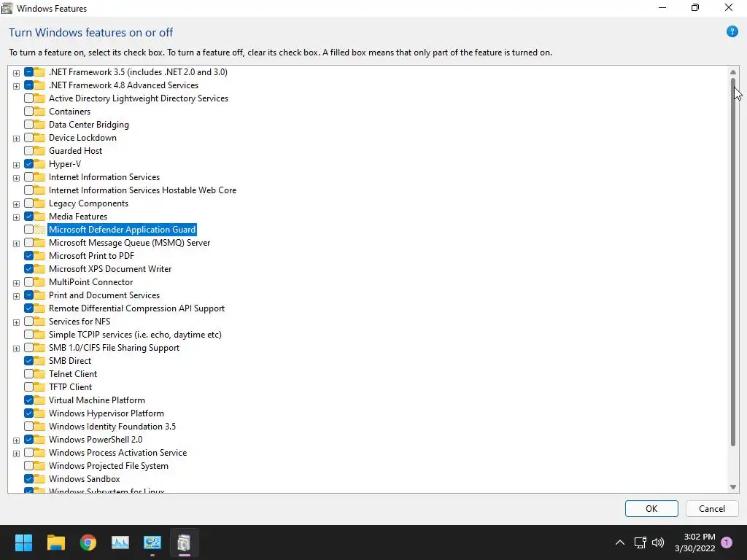Screen dimensions: 747x560
Task: Expand SMB 1.0/CIFS File Sharing Support
Action: pos(16,349)
